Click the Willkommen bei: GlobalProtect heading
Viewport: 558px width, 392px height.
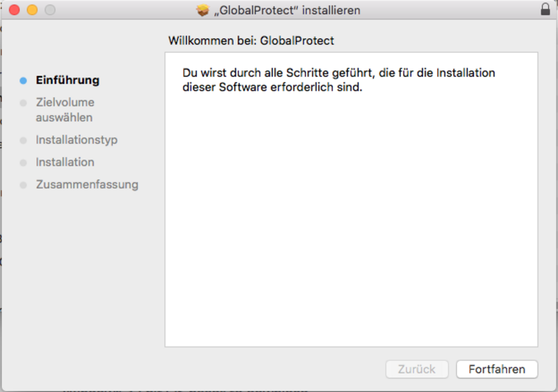[251, 41]
